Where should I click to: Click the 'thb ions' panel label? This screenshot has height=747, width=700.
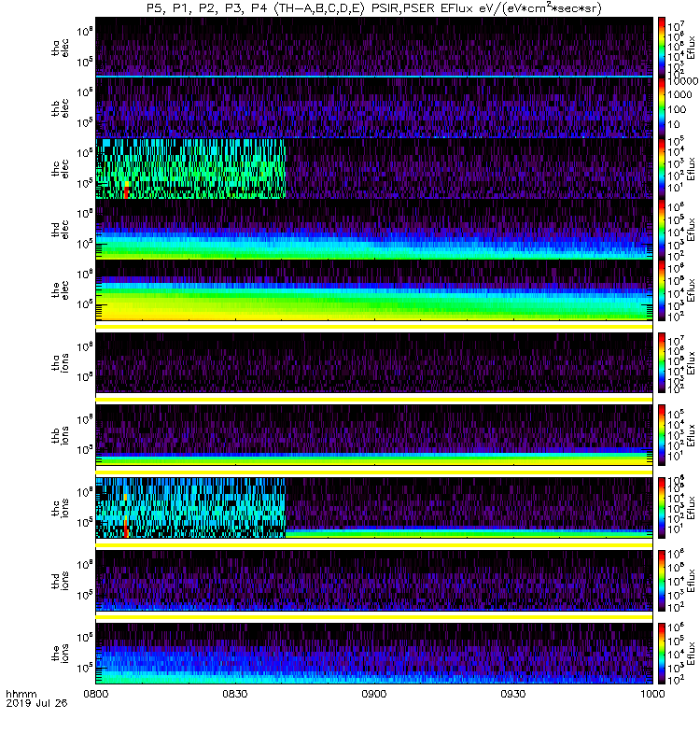[60, 435]
